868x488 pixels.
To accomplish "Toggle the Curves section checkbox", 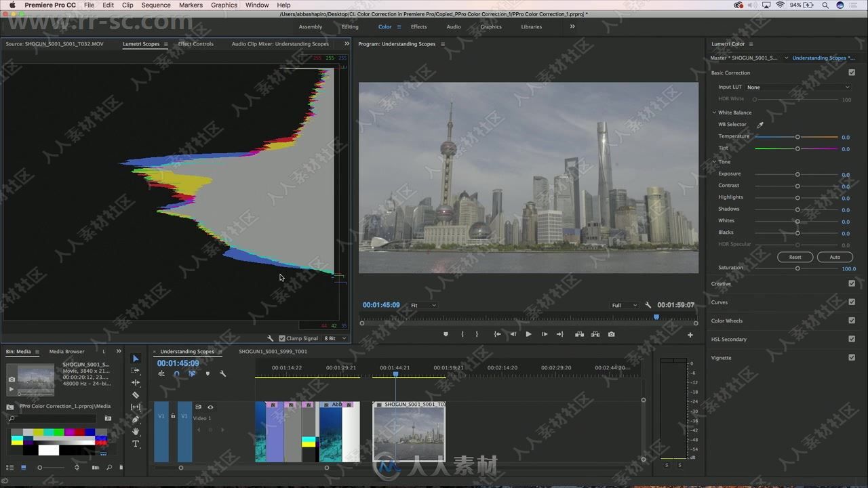I will 852,302.
